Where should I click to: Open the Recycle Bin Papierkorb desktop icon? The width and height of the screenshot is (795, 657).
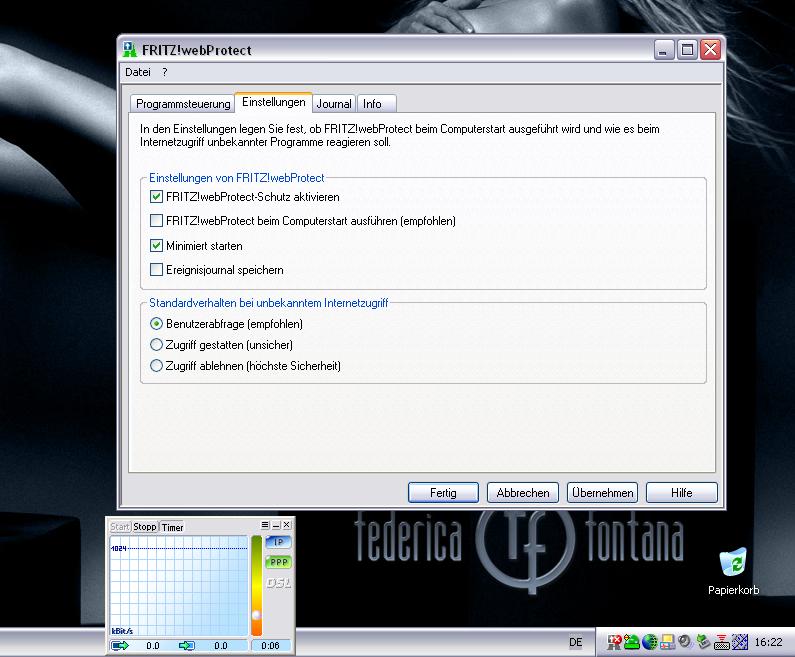[x=733, y=570]
